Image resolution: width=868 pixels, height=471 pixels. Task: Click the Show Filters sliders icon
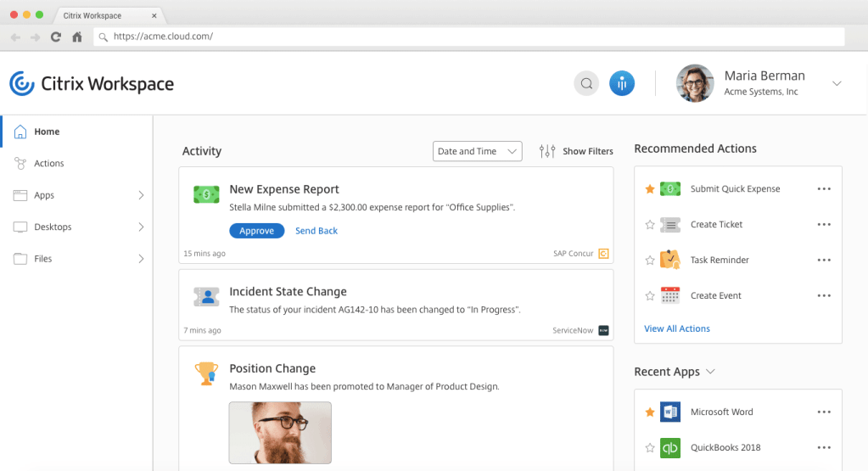(548, 151)
